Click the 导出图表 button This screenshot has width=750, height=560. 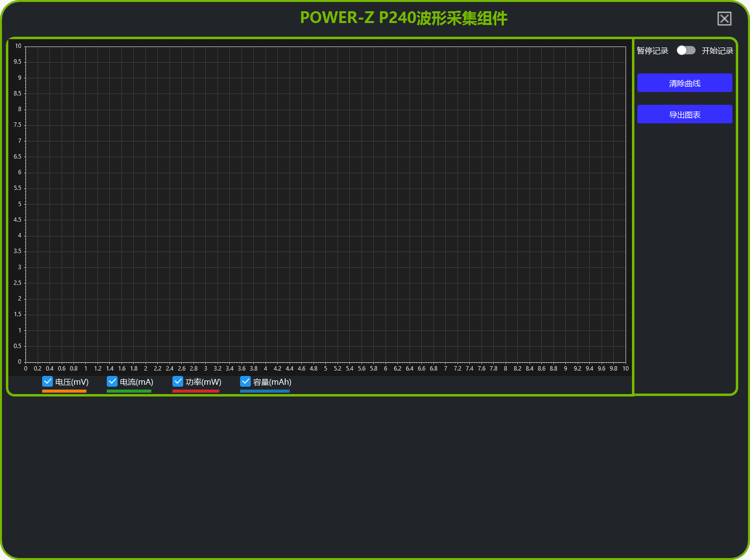pyautogui.click(x=684, y=114)
